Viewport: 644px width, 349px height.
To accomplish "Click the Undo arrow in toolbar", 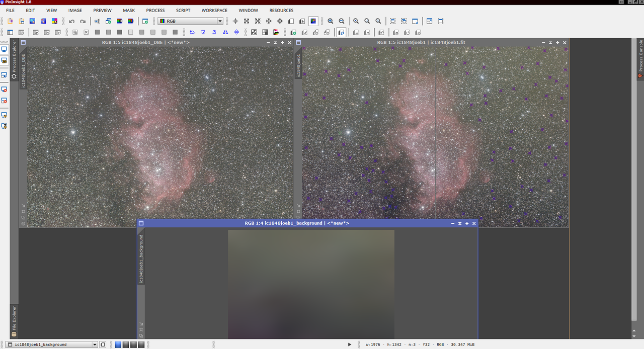I will (x=71, y=21).
